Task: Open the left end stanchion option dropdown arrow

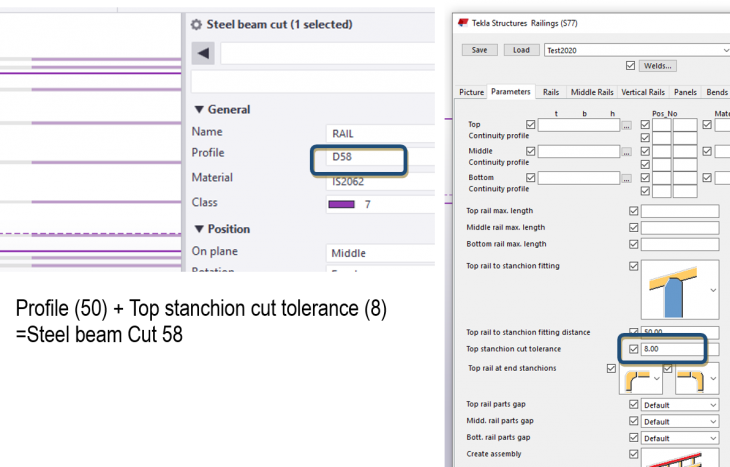Action: 656,379
